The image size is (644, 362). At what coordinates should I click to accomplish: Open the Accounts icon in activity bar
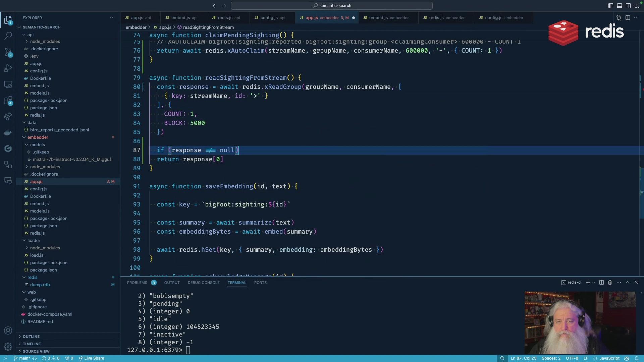point(8,331)
